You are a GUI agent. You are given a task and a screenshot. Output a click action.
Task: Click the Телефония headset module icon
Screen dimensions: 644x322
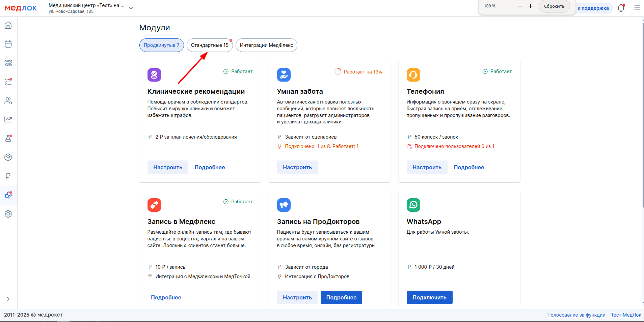pyautogui.click(x=413, y=75)
